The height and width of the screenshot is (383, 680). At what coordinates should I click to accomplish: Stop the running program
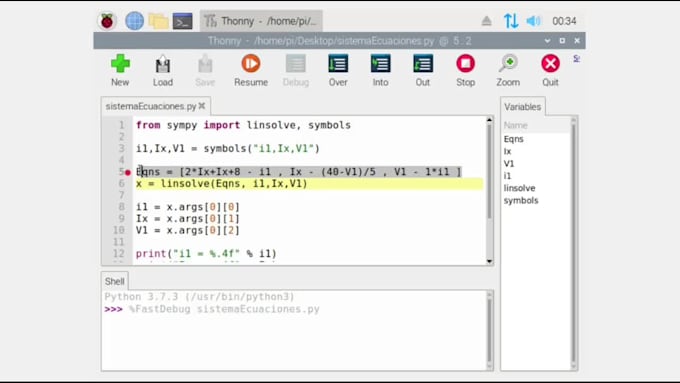[x=465, y=64]
